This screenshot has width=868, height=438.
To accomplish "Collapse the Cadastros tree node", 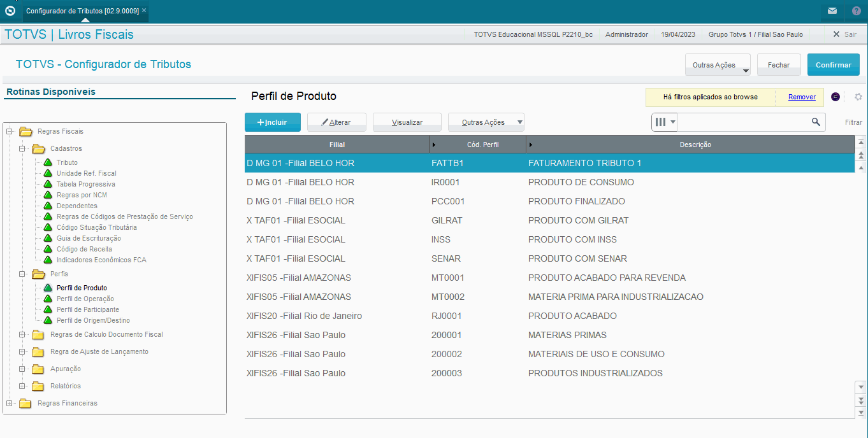I will (22, 149).
